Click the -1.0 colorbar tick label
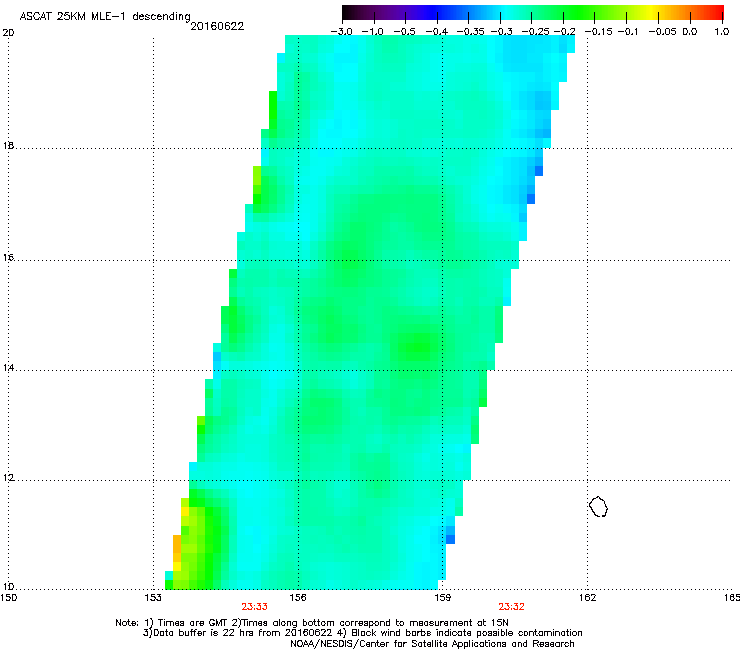This screenshot has width=740, height=650. [373, 32]
